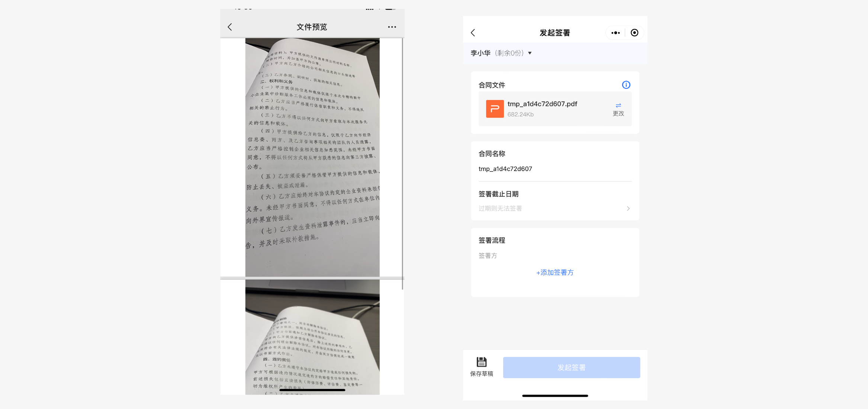Go back from the 发起签署 page

[x=473, y=33]
